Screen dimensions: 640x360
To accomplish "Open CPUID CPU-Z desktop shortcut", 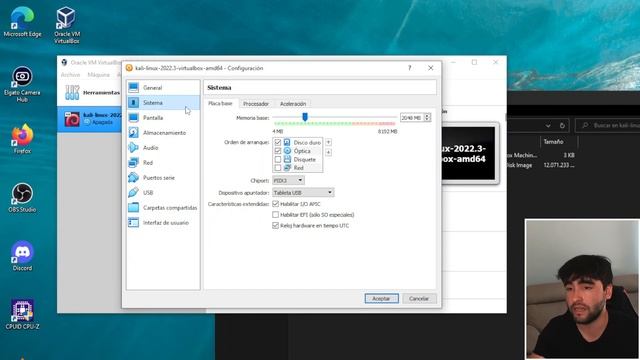I will click(22, 314).
